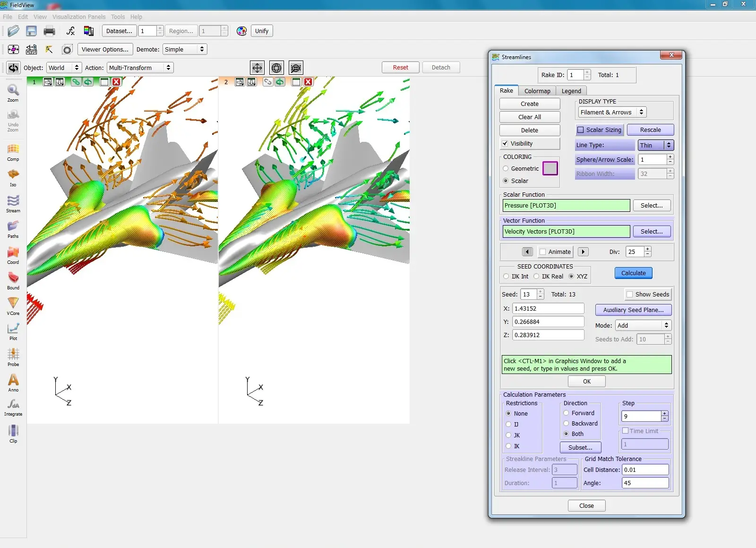The image size is (756, 548).
Task: Open the Edit menu
Action: coord(23,17)
